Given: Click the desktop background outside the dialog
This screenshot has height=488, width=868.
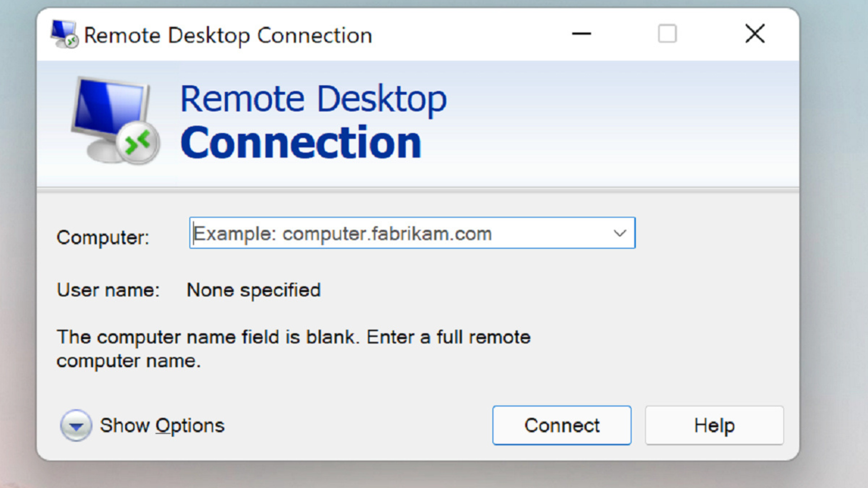Looking at the screenshot, I should (834, 226).
